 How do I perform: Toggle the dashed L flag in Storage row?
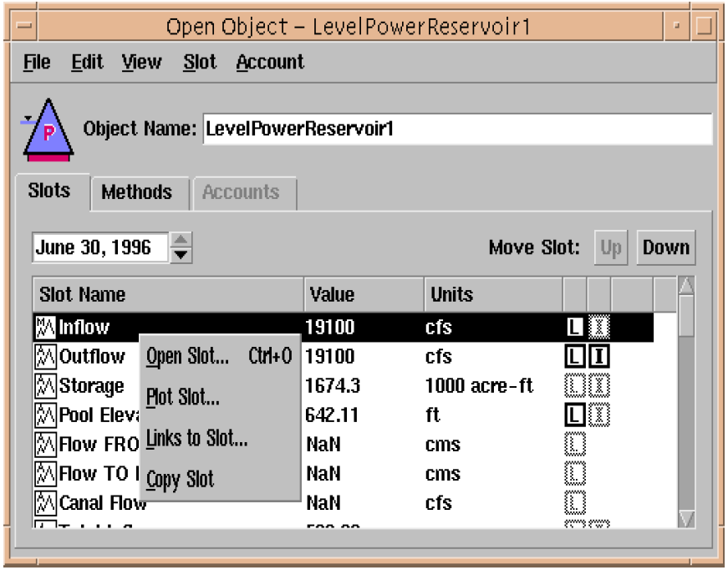[575, 386]
